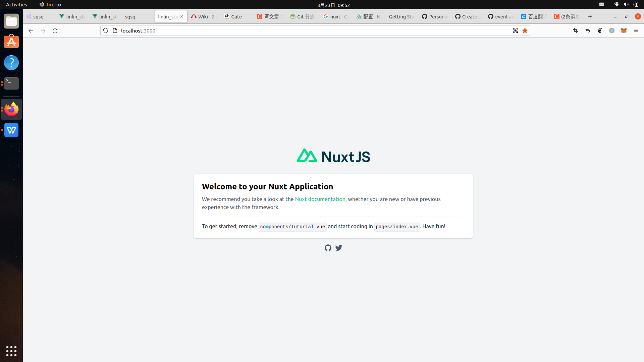Open a new browser tab
This screenshot has width=644, height=362.
590,16
